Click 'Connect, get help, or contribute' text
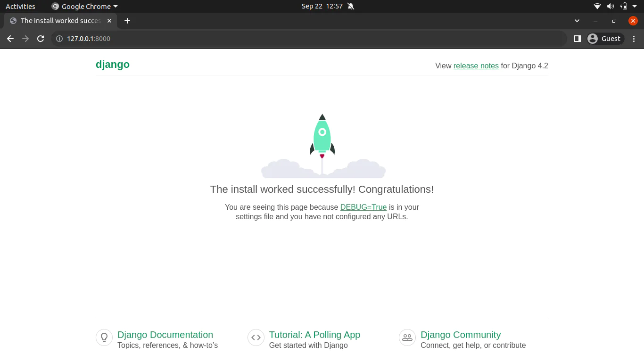The height and width of the screenshot is (362, 644). point(473,346)
